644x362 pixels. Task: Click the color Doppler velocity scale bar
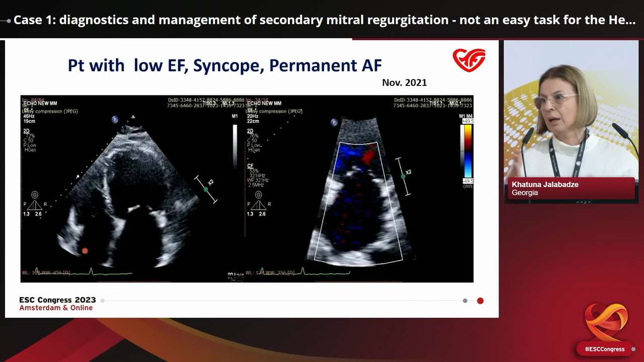point(467,151)
